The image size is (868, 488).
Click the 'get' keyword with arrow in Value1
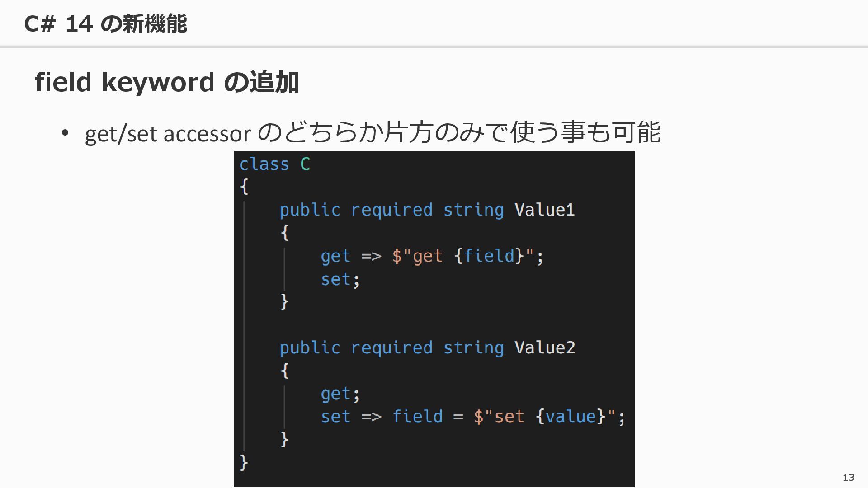point(351,256)
